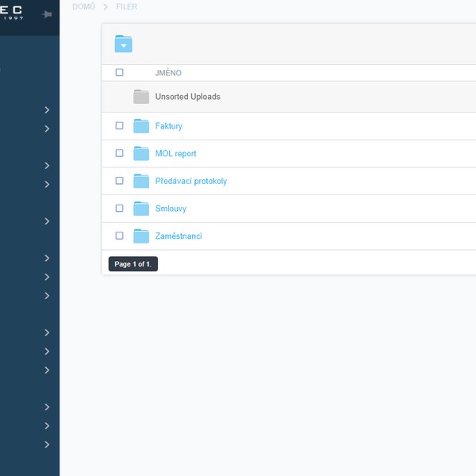Viewport: 476px width, 476px height.
Task: Go to DOMŮ in the breadcrumb
Action: pos(84,6)
